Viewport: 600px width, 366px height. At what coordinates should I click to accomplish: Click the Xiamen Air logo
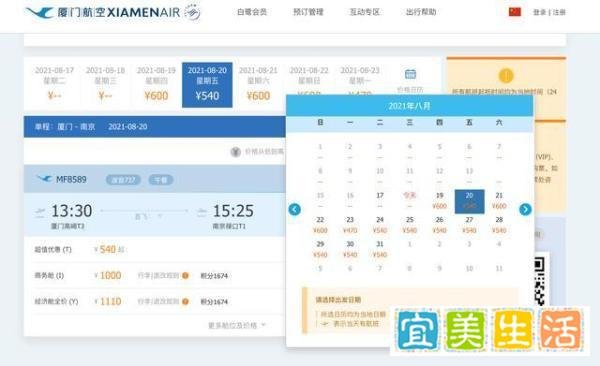click(103, 12)
